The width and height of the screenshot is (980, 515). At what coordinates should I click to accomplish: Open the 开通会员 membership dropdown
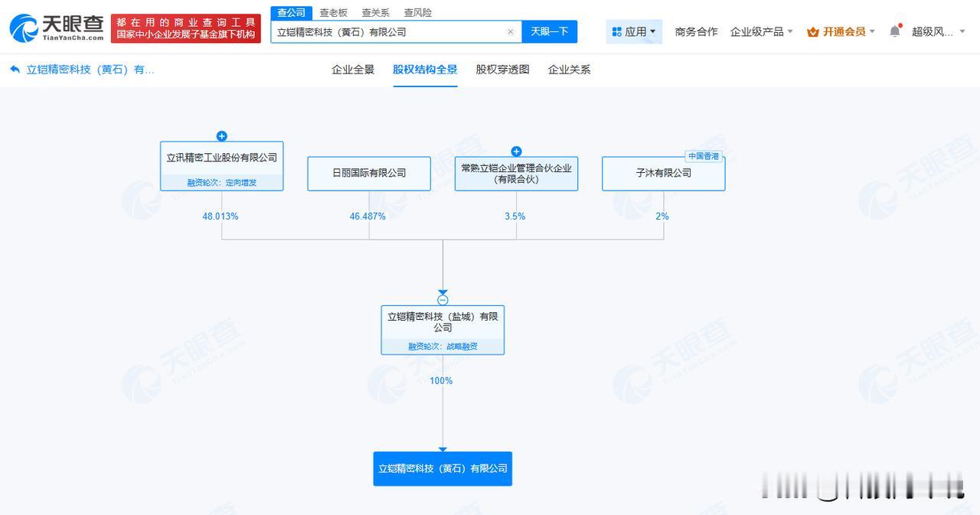(841, 31)
